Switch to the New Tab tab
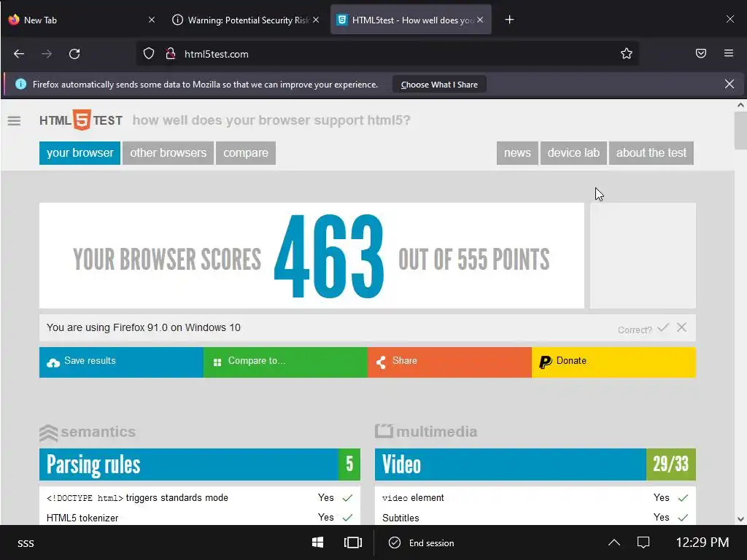This screenshot has width=747, height=560. click(x=81, y=20)
